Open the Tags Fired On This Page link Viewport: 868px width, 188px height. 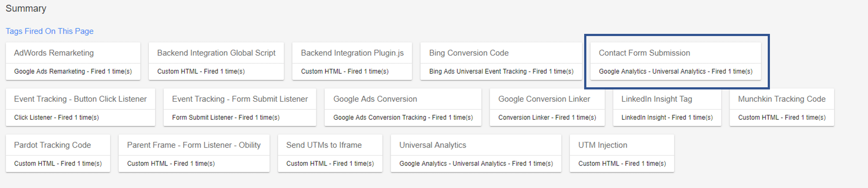[x=49, y=31]
